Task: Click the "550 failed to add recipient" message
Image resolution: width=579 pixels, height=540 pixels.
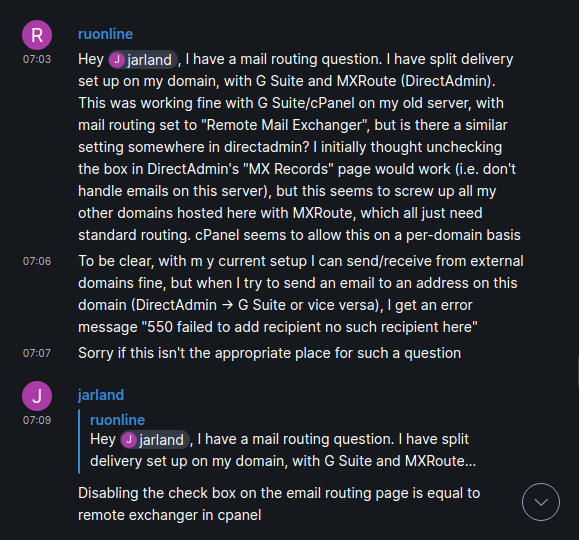Action: (301, 294)
